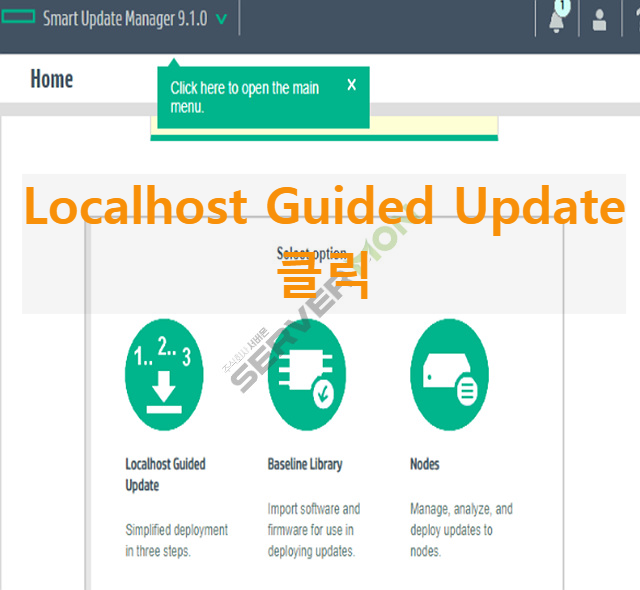Viewport: 640px width, 590px height.
Task: Click 'Simplified deployment in three steps' text
Action: click(x=176, y=540)
